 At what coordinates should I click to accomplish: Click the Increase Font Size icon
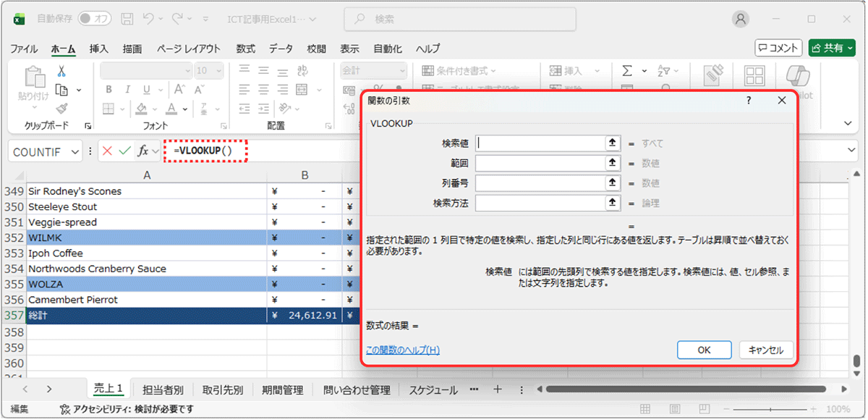pyautogui.click(x=179, y=89)
